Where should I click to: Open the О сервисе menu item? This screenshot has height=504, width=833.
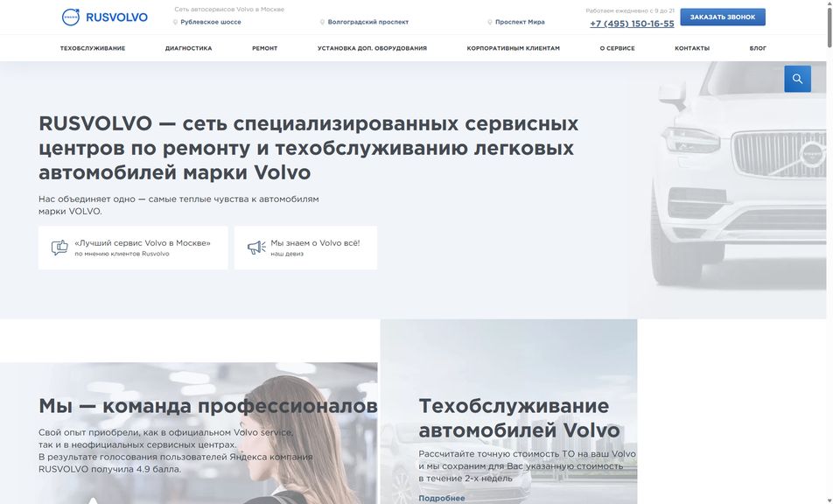618,48
